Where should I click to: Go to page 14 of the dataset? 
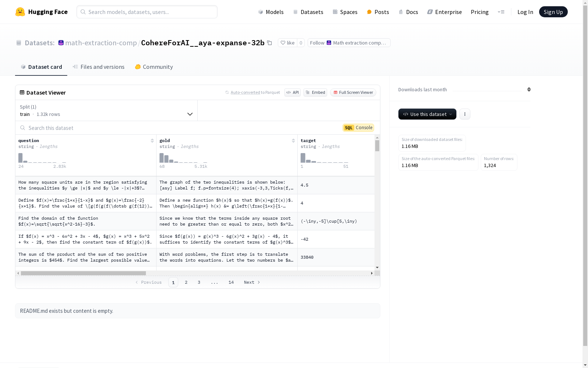click(231, 282)
